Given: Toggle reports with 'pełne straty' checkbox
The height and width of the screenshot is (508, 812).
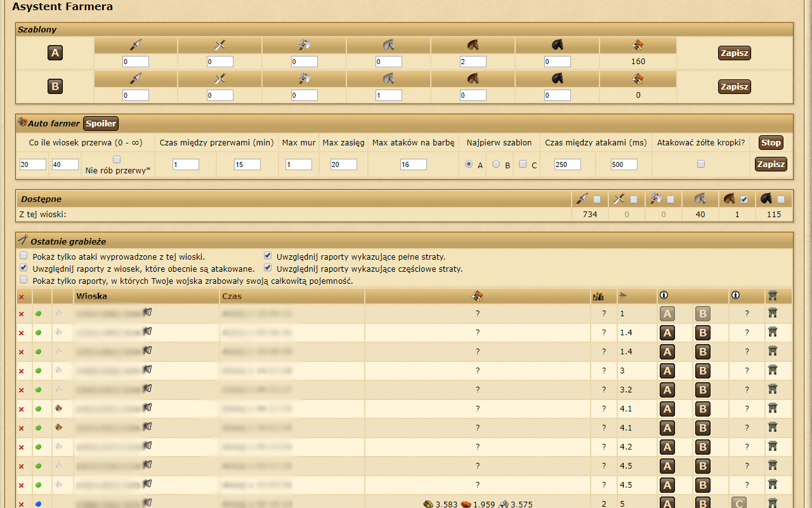Looking at the screenshot, I should tap(268, 256).
